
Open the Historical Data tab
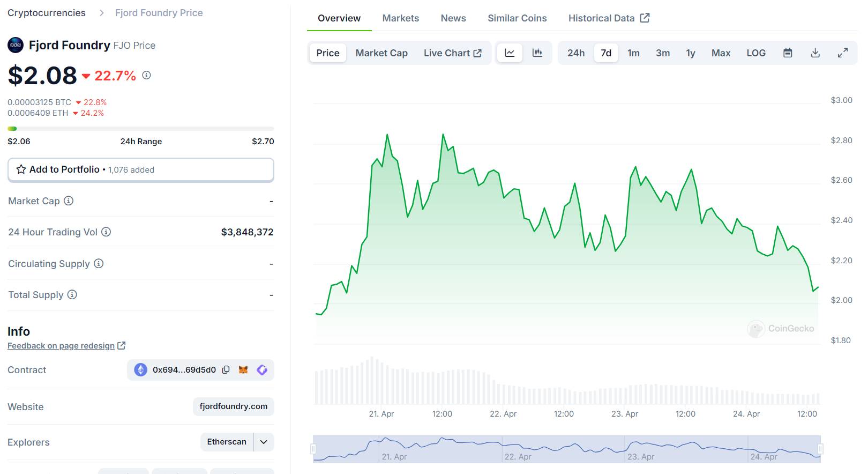click(609, 18)
